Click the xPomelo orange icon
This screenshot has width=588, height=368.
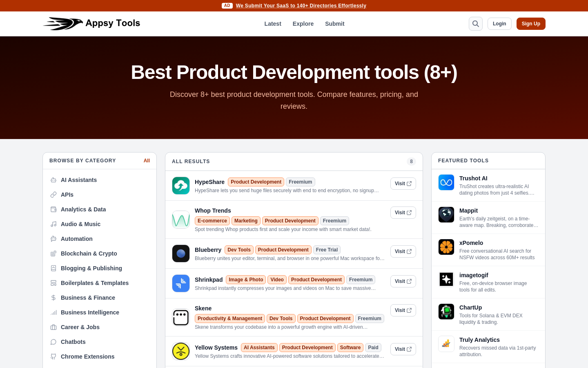click(446, 247)
